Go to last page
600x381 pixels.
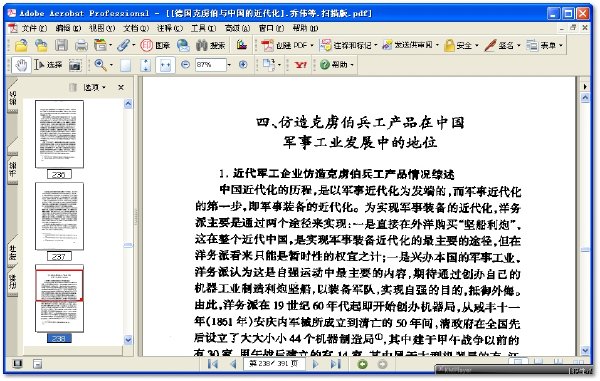pos(336,364)
